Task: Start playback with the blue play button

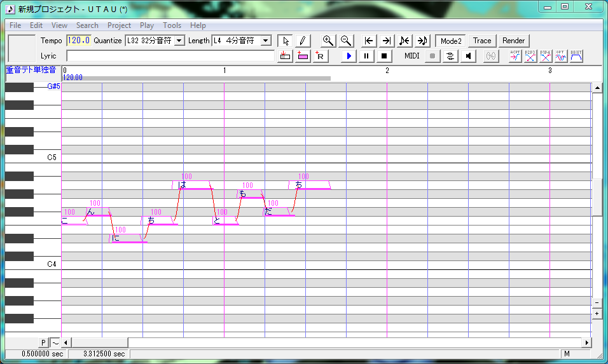Action: tap(349, 56)
